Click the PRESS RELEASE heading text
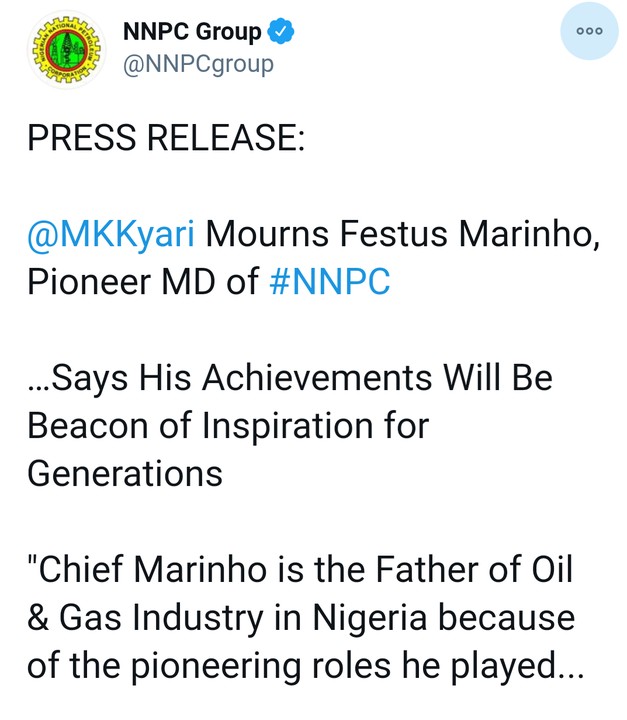627x720 pixels. [x=166, y=139]
